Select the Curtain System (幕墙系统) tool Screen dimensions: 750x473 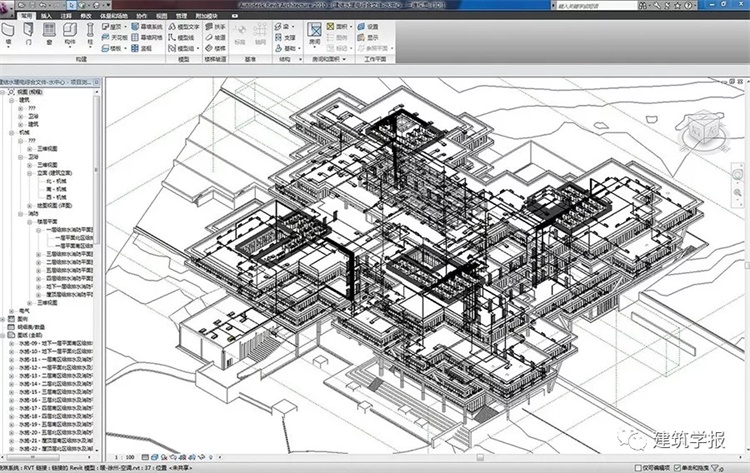pyautogui.click(x=147, y=27)
